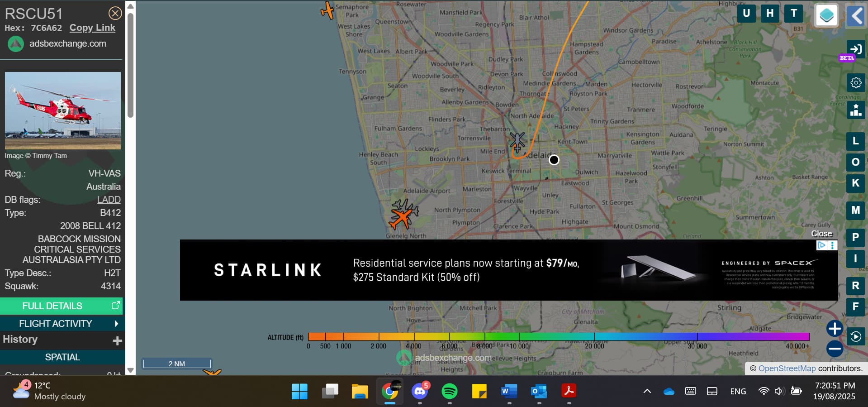Open the replay history icon
This screenshot has width=868, height=407.
coord(855,336)
